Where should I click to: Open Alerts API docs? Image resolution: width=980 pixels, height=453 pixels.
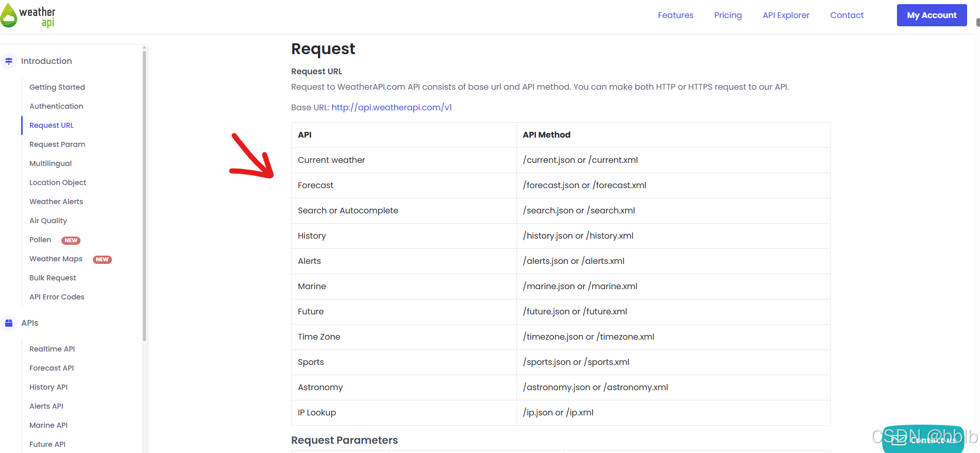(46, 406)
